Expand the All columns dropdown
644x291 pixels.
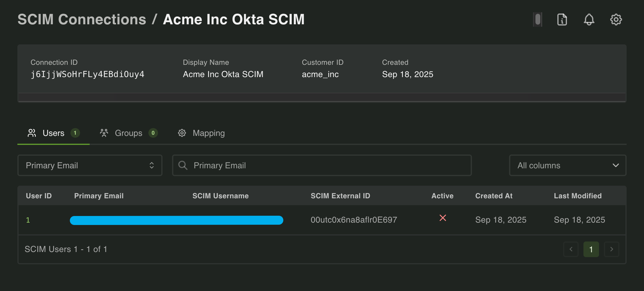[568, 165]
